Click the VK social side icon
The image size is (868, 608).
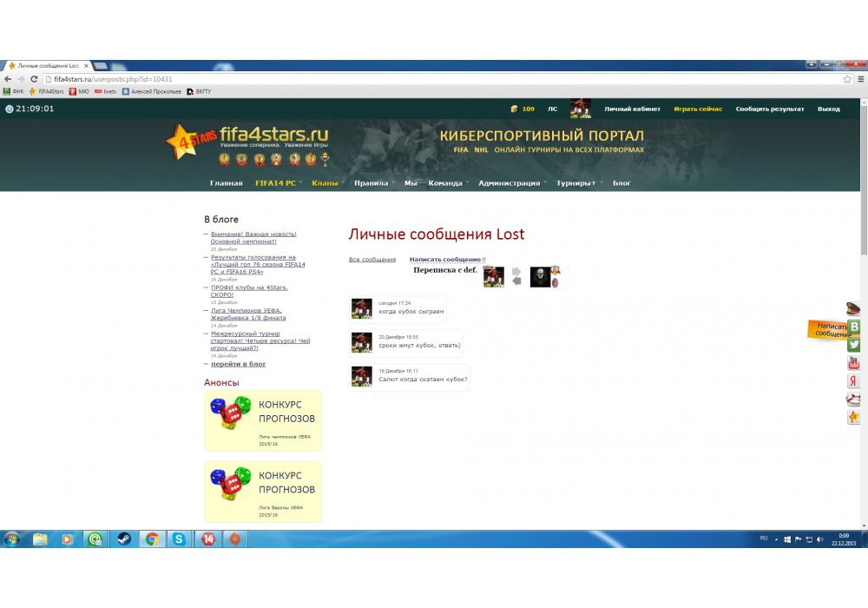pos(854,327)
